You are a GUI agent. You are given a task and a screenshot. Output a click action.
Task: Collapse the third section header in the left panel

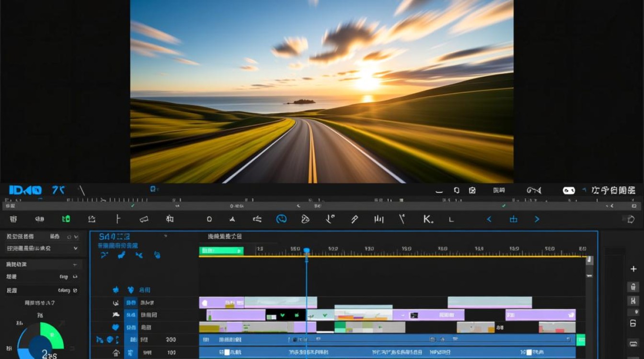coord(75,265)
